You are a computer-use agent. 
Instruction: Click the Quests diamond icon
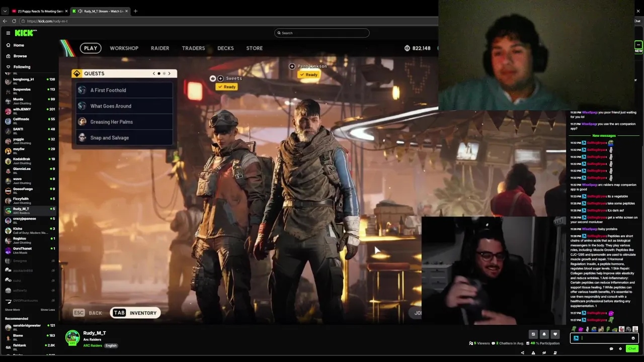76,73
